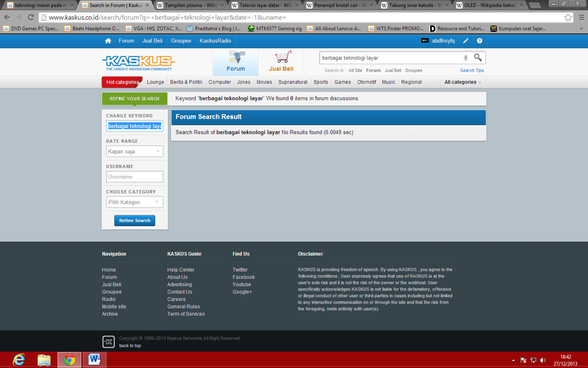
Task: Open Word from taskbar
Action: [x=95, y=360]
